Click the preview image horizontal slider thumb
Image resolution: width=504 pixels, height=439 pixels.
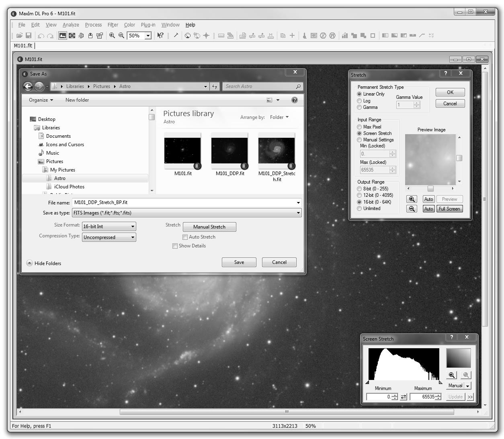click(430, 188)
